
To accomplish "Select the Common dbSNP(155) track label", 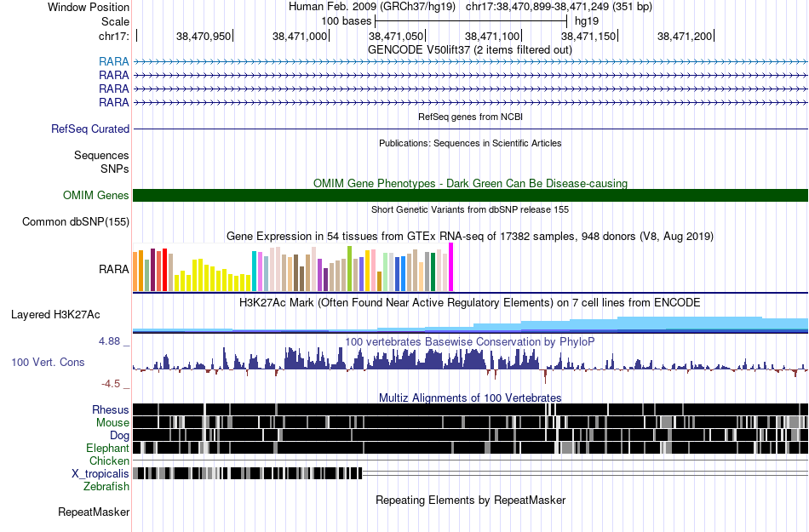I will (x=76, y=221).
